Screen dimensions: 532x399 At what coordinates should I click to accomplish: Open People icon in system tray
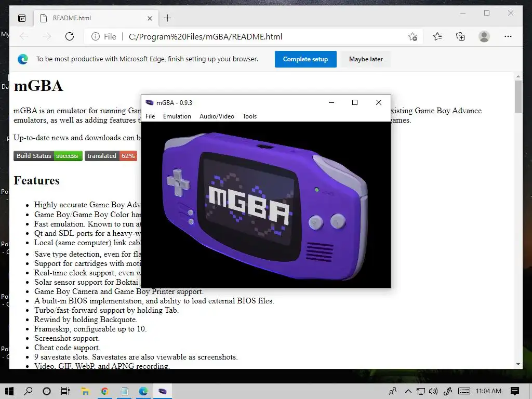(393, 391)
